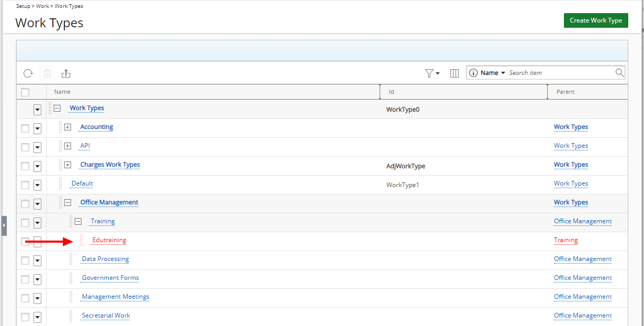Click the info icon beside Name
The image size is (644, 326).
(x=473, y=73)
